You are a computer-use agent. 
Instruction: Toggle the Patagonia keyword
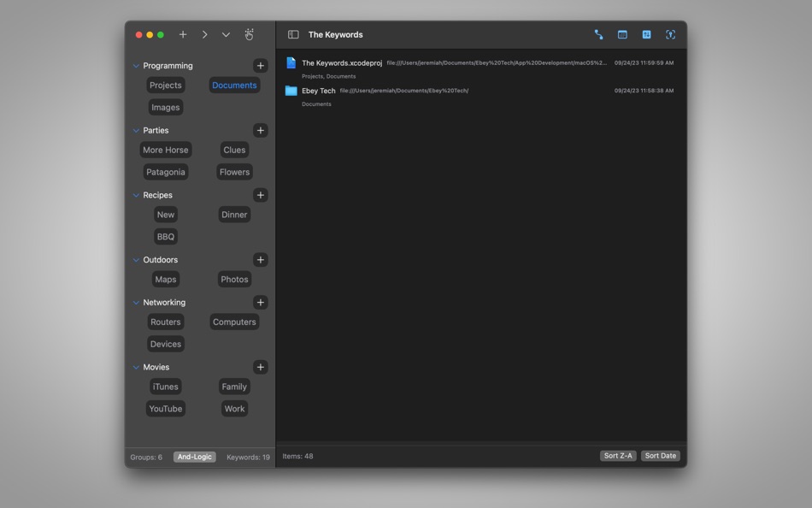click(166, 172)
